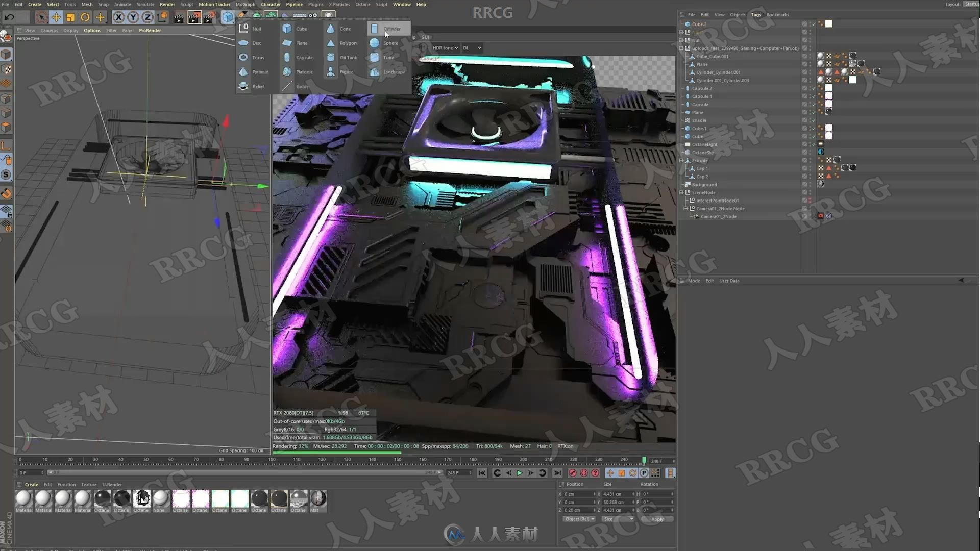Select the Torus primitive tool
This screenshot has width=980, height=551.
click(257, 57)
